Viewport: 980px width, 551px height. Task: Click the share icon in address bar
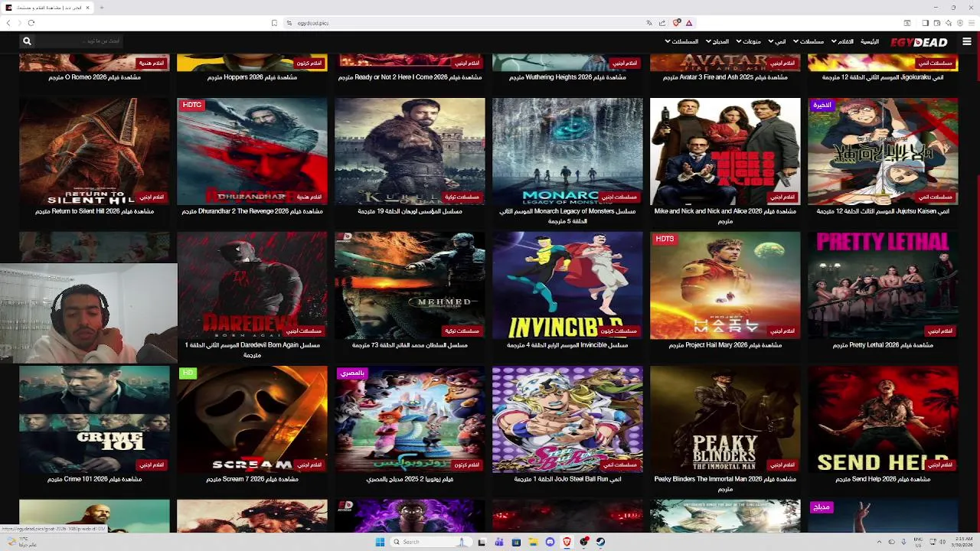pyautogui.click(x=662, y=23)
